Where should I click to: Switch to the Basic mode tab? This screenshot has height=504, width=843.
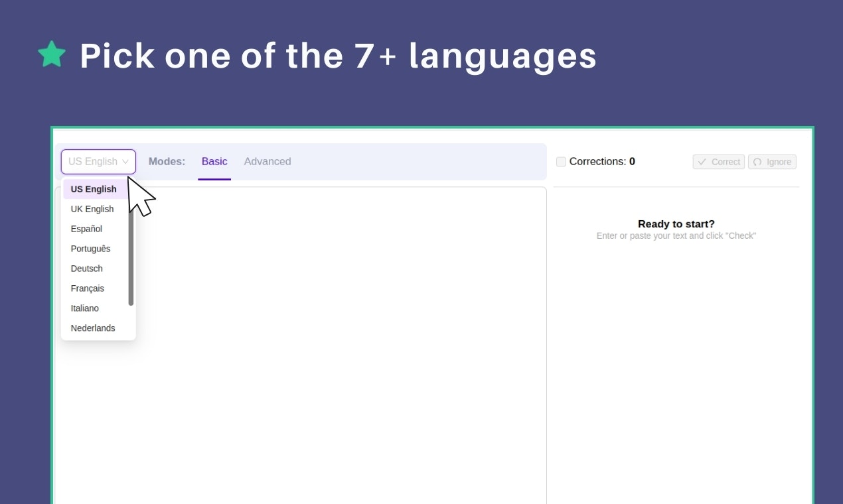[x=214, y=162]
